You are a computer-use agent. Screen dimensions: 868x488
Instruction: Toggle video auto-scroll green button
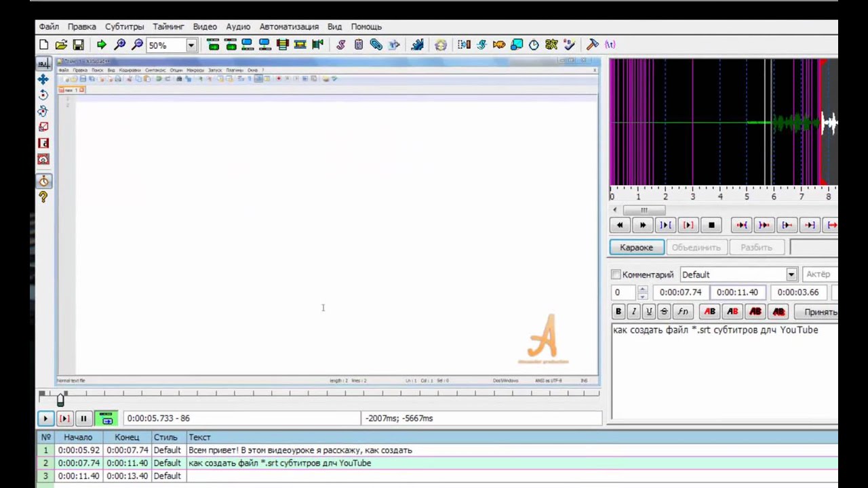tap(106, 419)
